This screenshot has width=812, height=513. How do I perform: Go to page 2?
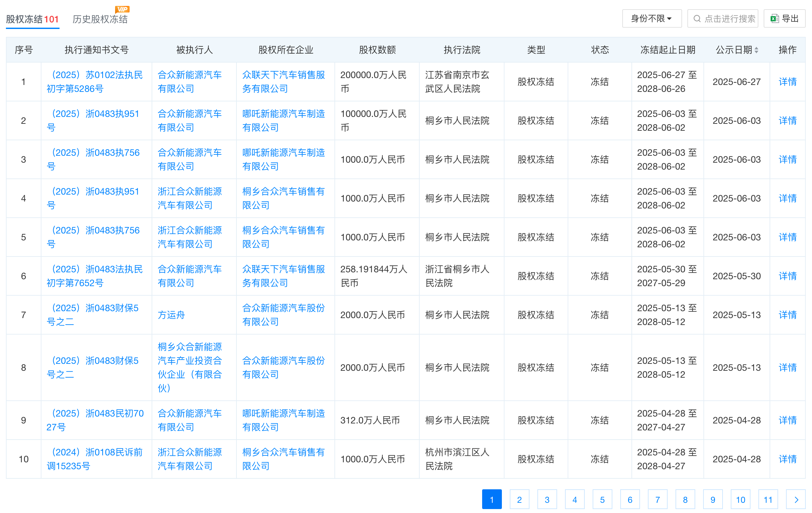(x=519, y=499)
